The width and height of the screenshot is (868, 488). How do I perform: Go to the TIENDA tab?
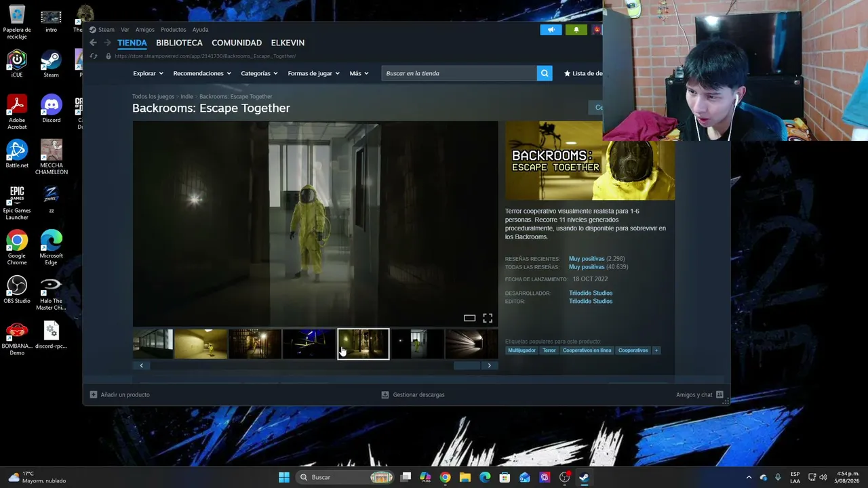click(132, 43)
